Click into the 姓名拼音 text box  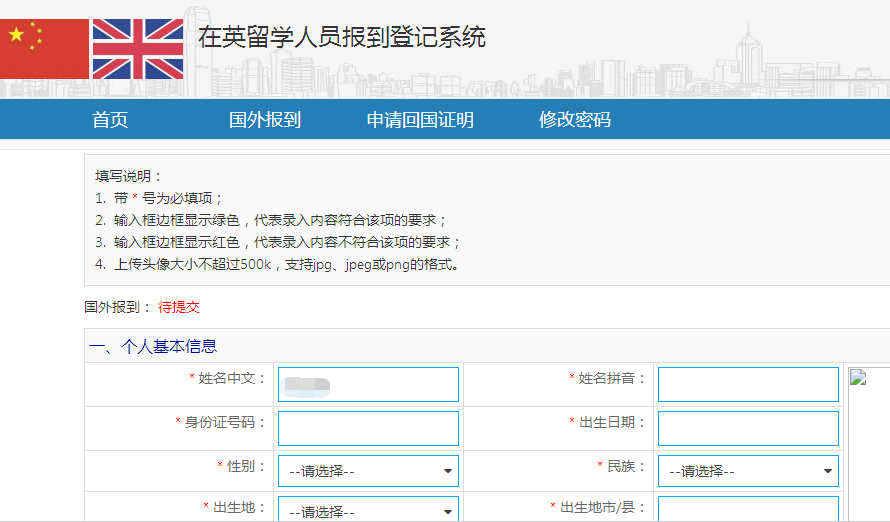click(748, 384)
